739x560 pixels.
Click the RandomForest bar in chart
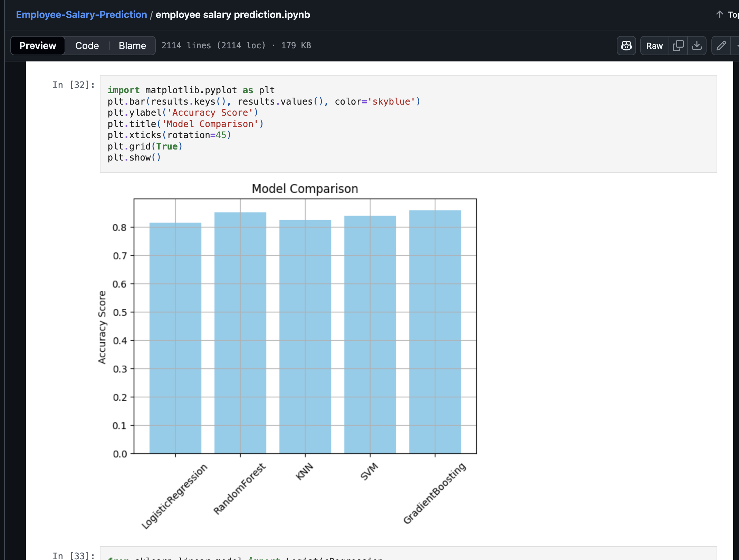[x=240, y=333]
